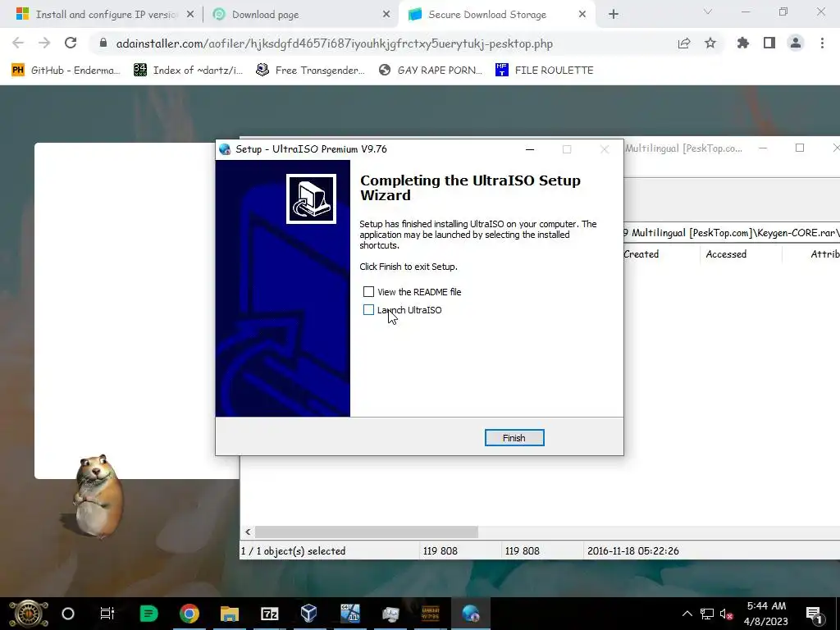Open Cortana search circle on taskbar
The height and width of the screenshot is (630, 840).
pos(68,614)
